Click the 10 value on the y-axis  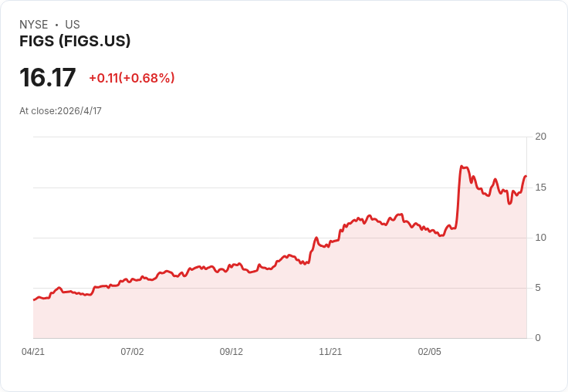(541, 238)
